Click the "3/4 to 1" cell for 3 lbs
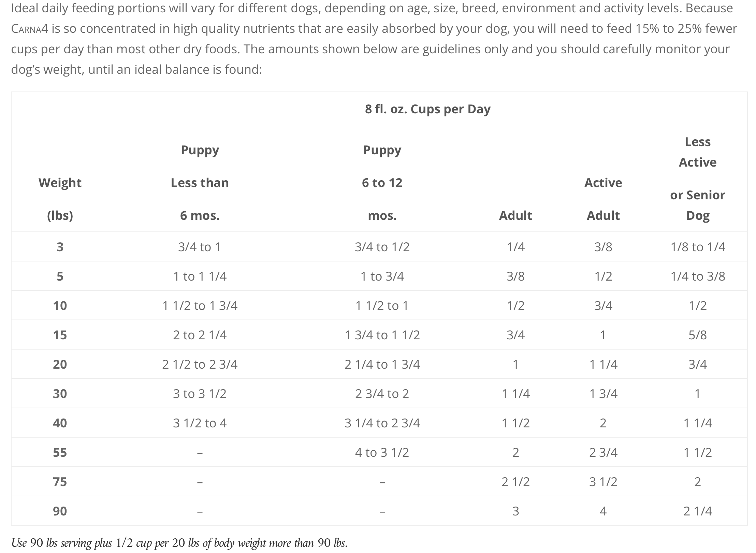756x553 pixels. click(x=200, y=247)
